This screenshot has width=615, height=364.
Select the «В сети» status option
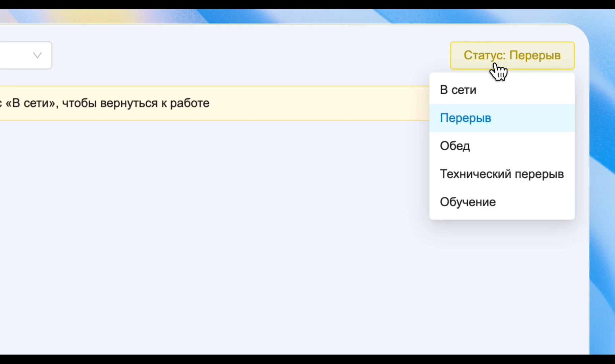pyautogui.click(x=502, y=90)
